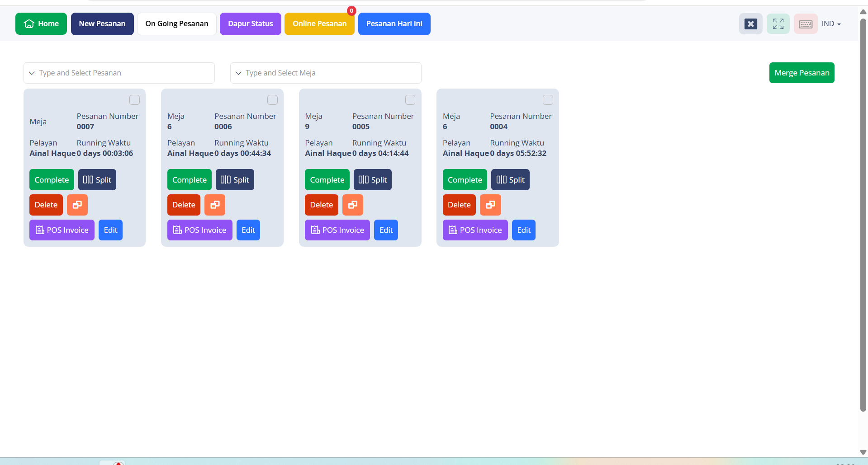868x465 pixels.
Task: Click the orange duplicate icon on order 0006
Action: tap(215, 205)
